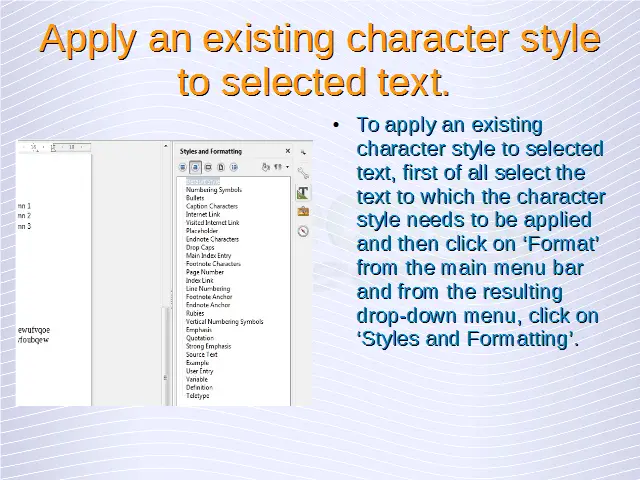Viewport: 640px width, 480px height.
Task: Switch to Frame Styles icon
Action: (x=208, y=167)
